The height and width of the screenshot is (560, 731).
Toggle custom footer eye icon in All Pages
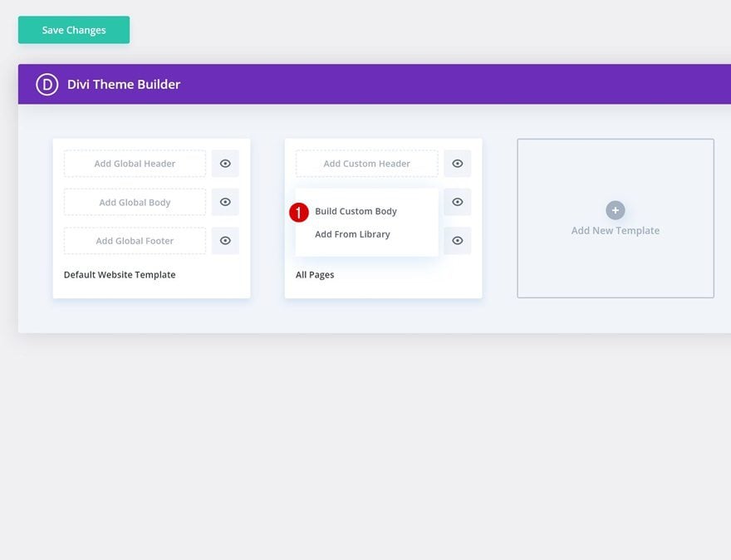pyautogui.click(x=458, y=241)
